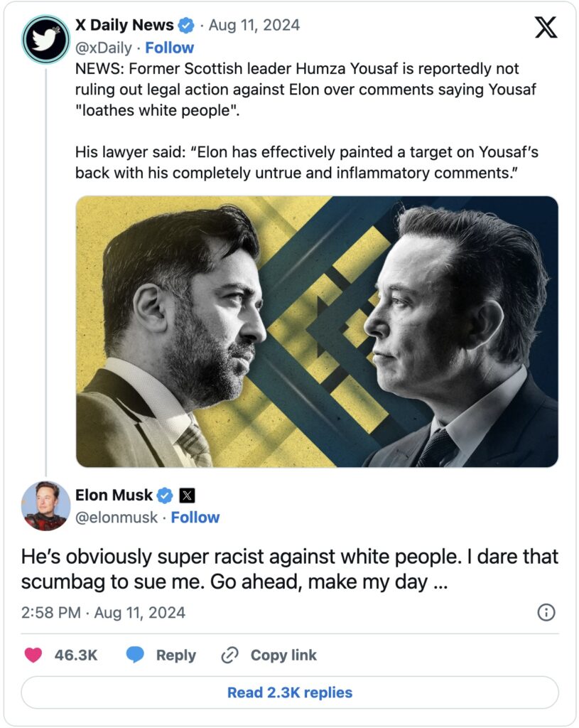Click the 2:58 PM Aug 11 timestamp

pyautogui.click(x=103, y=613)
